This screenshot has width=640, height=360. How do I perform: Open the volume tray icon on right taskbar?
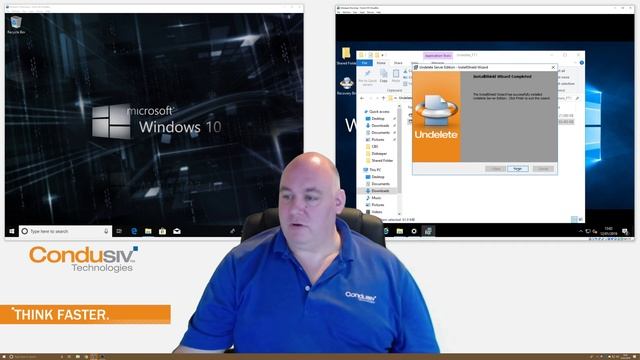[595, 231]
